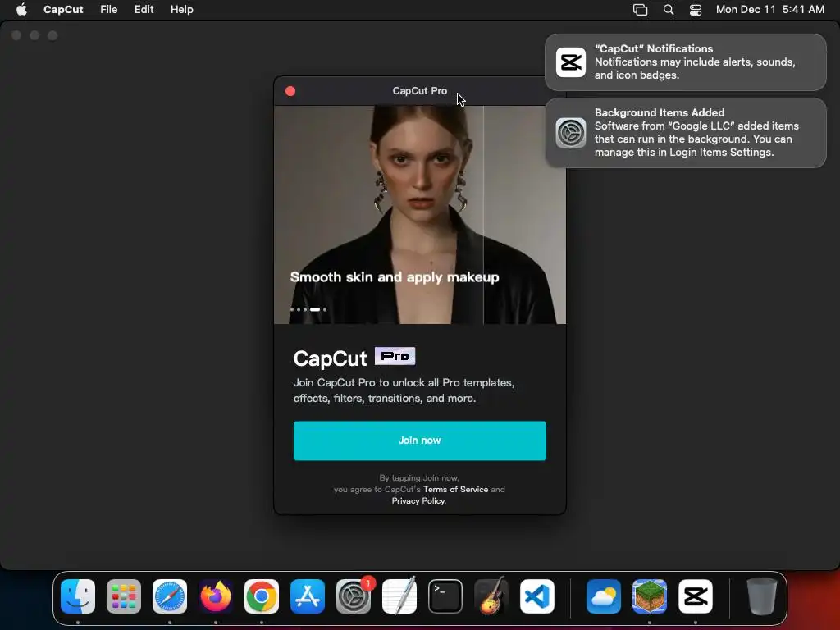Open the Apple menu
The height and width of the screenshot is (630, 840).
[21, 10]
